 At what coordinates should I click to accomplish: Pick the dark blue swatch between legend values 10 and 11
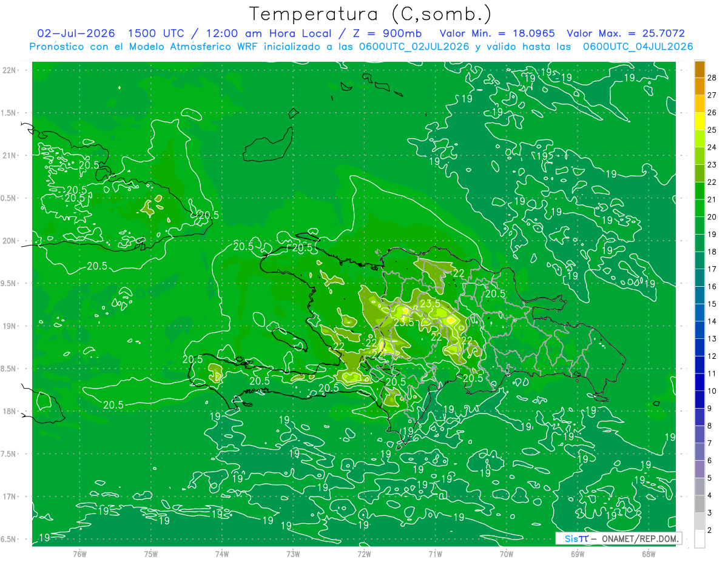(699, 383)
